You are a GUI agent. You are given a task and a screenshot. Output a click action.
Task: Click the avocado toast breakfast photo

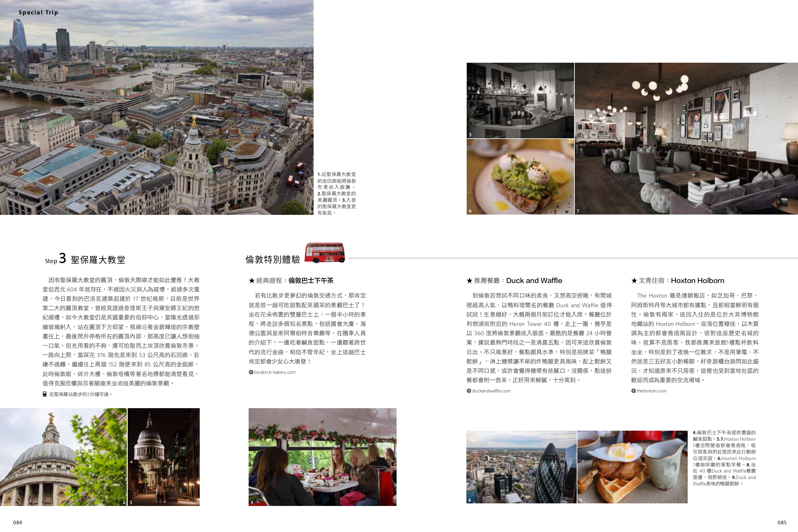click(520, 177)
